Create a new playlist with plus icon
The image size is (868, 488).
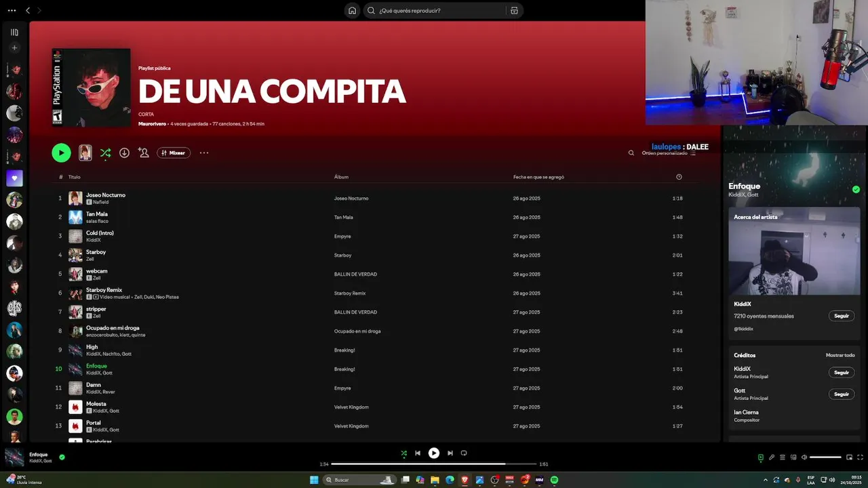[14, 48]
